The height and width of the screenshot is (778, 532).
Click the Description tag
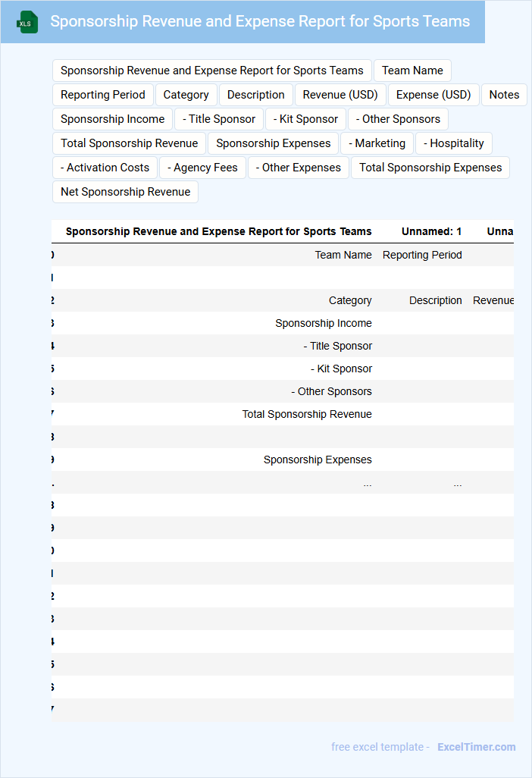click(256, 95)
